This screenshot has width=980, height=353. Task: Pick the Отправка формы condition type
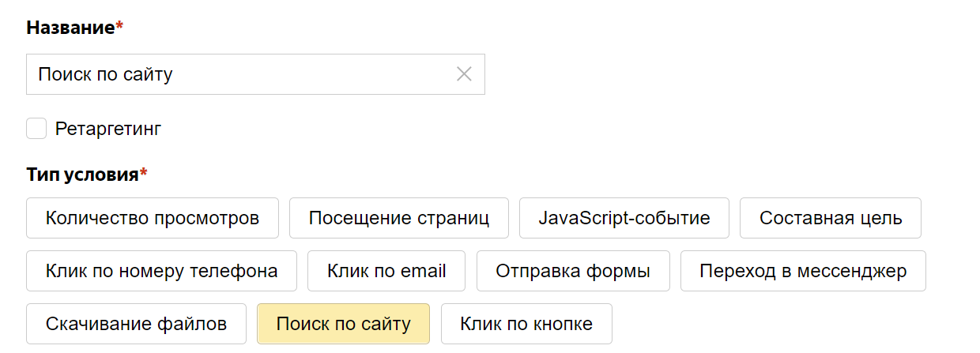tap(573, 272)
